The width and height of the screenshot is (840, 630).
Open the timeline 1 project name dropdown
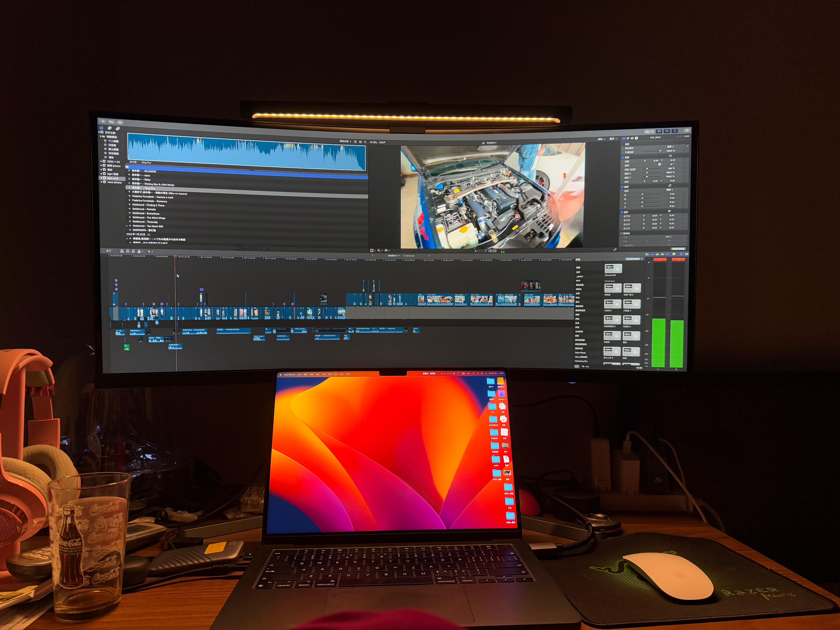pos(394,256)
